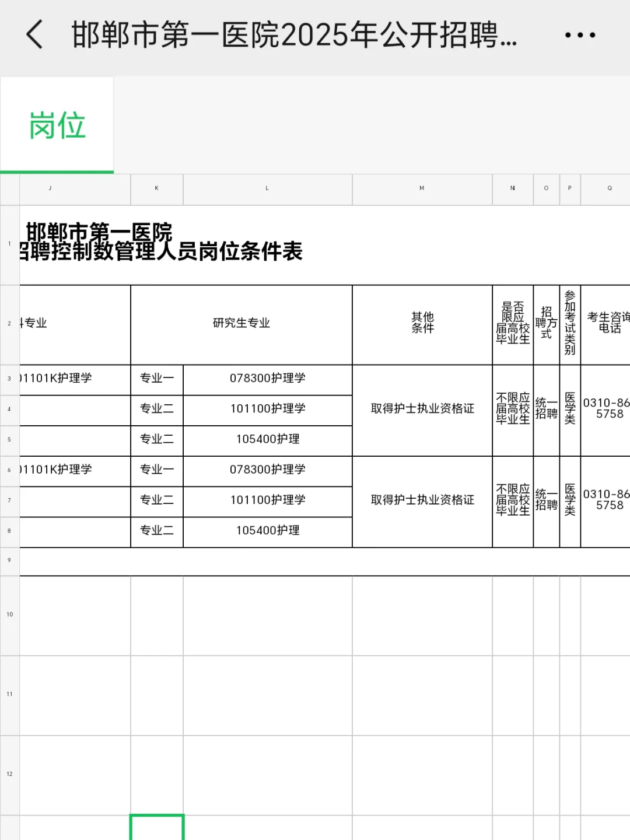This screenshot has width=630, height=840.
Task: Select column header Q
Action: pyautogui.click(x=610, y=189)
